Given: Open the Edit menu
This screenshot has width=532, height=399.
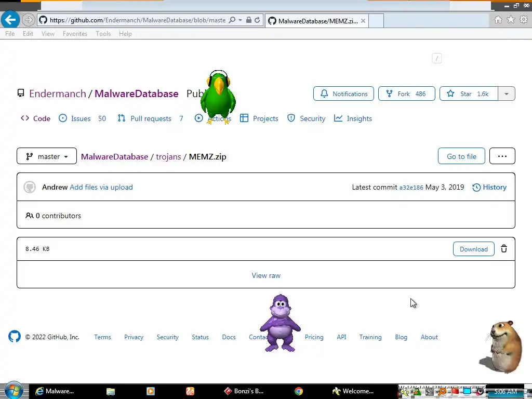Looking at the screenshot, I should click(x=28, y=34).
